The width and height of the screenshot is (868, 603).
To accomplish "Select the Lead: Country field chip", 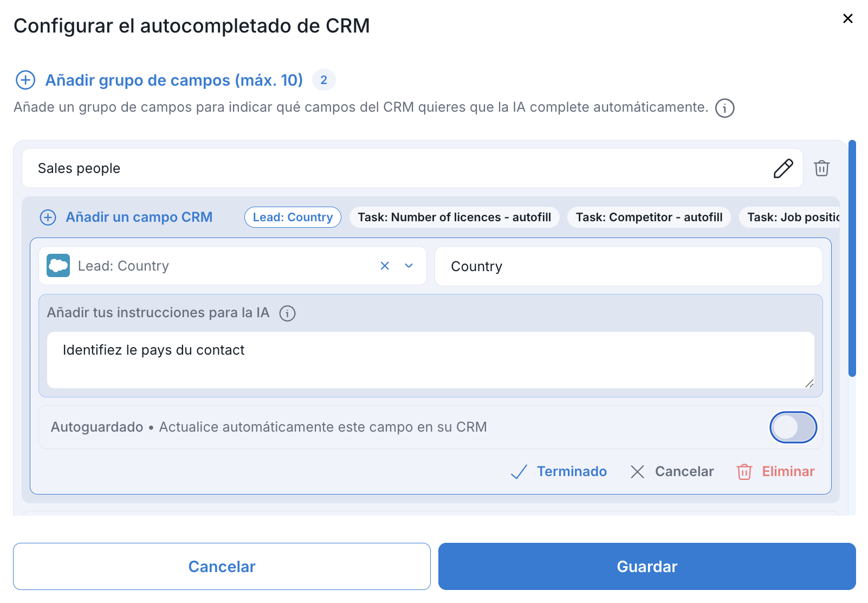I will pyautogui.click(x=293, y=217).
